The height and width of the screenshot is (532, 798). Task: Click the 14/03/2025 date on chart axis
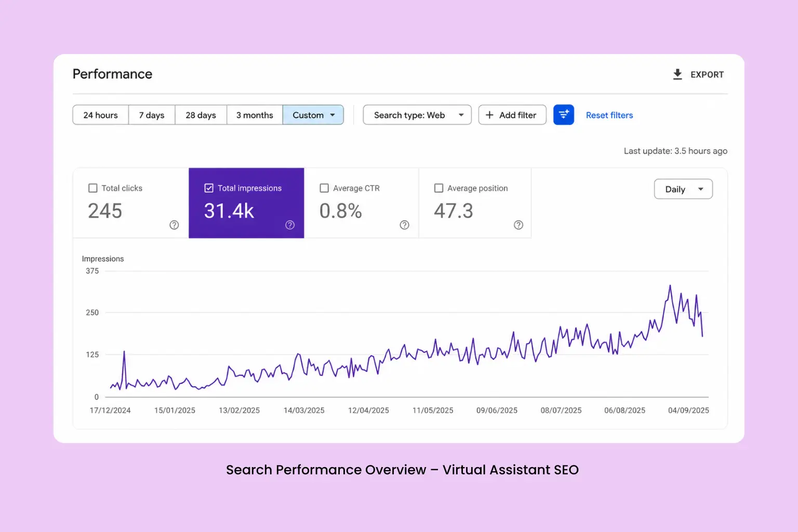[x=304, y=410]
